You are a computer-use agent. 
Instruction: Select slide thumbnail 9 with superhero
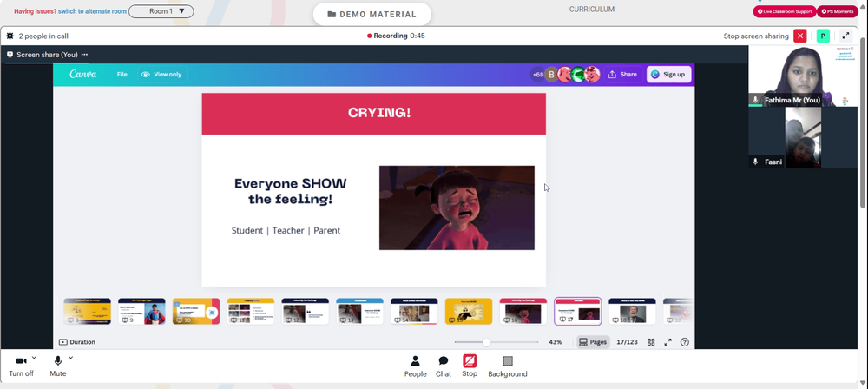(141, 312)
